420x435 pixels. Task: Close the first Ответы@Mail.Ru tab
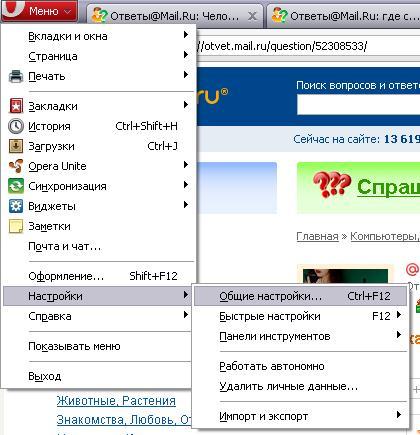pos(253,16)
